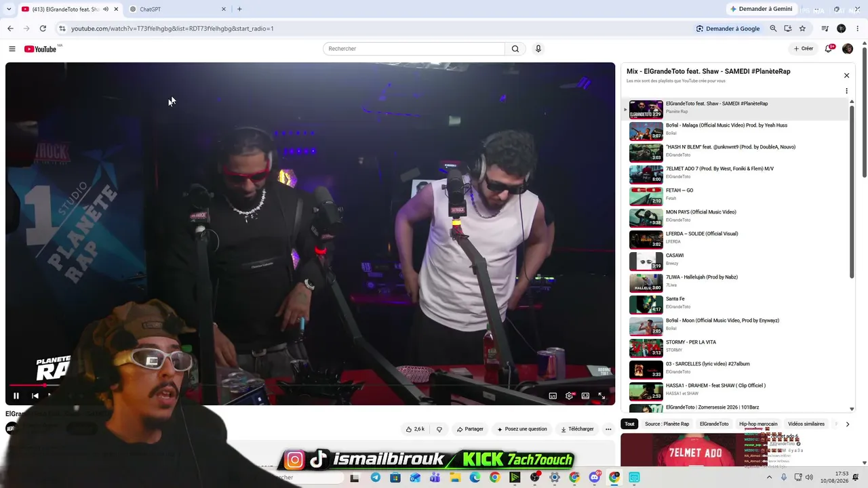
Task: Close the ChatGPT tab
Action: click(224, 9)
